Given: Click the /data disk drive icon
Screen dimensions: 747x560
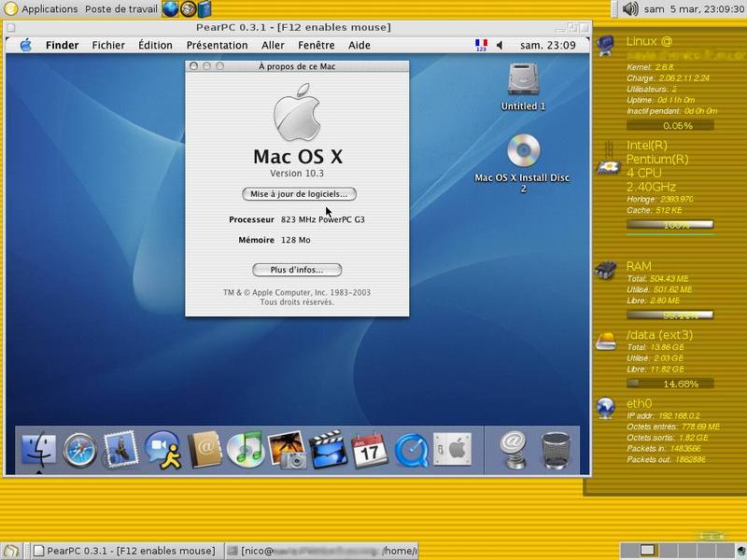Looking at the screenshot, I should click(605, 341).
